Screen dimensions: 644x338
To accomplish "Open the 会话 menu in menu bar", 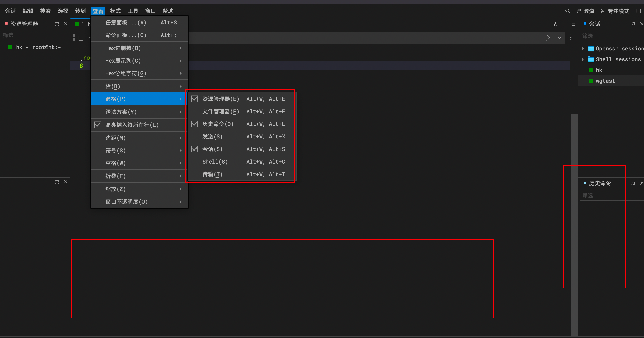I will [11, 11].
